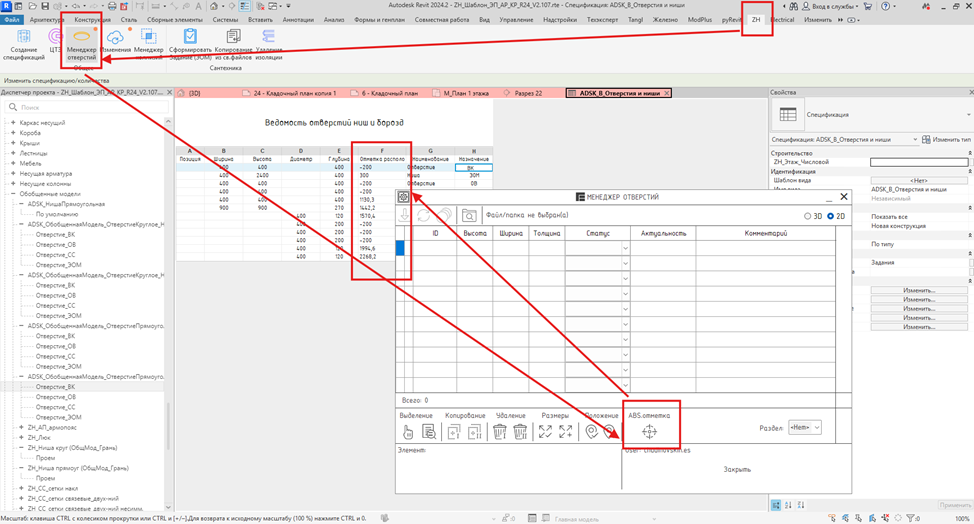
Task: Click Поиск field in project browser
Action: [87, 107]
